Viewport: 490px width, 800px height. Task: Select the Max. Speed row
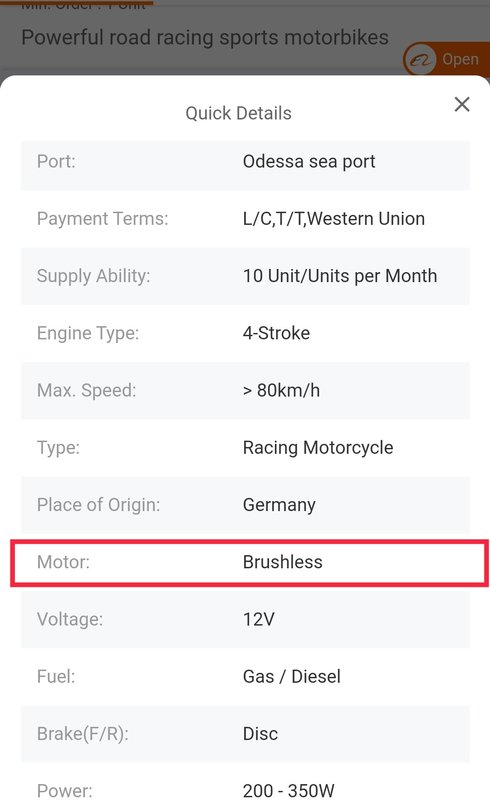[245, 391]
